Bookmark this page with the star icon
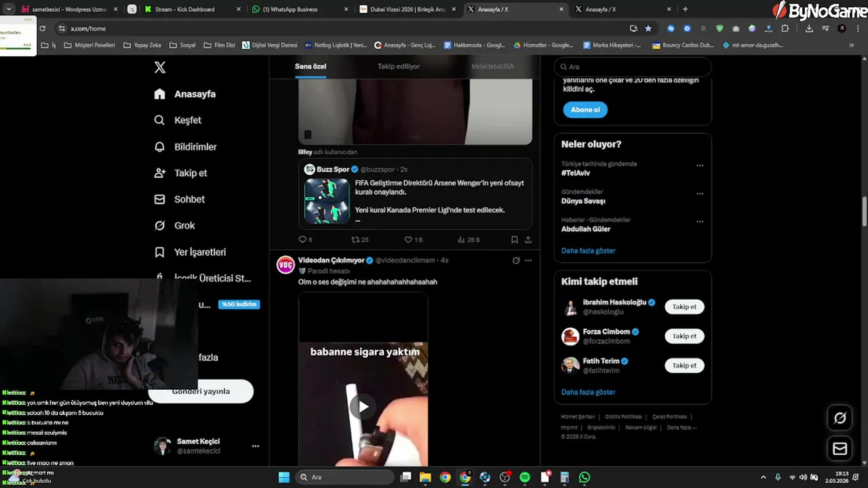 (x=648, y=28)
